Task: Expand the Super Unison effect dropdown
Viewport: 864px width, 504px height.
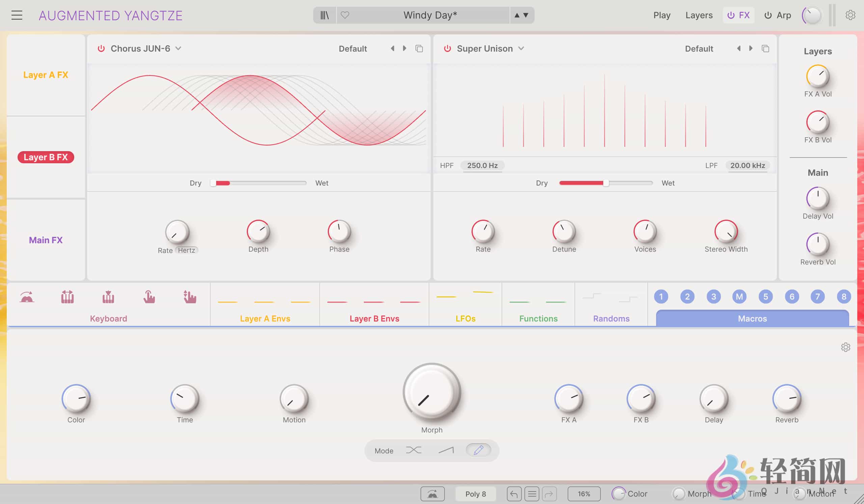Action: [x=521, y=48]
